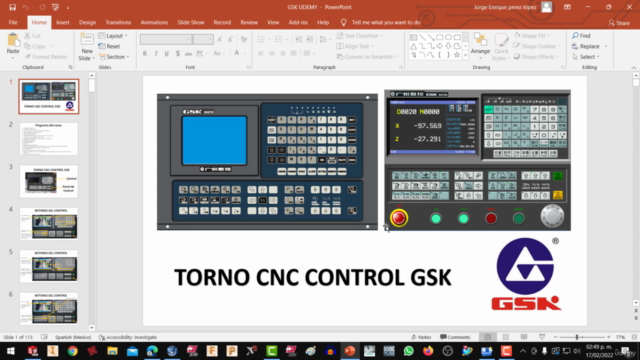Switch to the Insert tab
The image size is (640, 360).
tap(63, 22)
